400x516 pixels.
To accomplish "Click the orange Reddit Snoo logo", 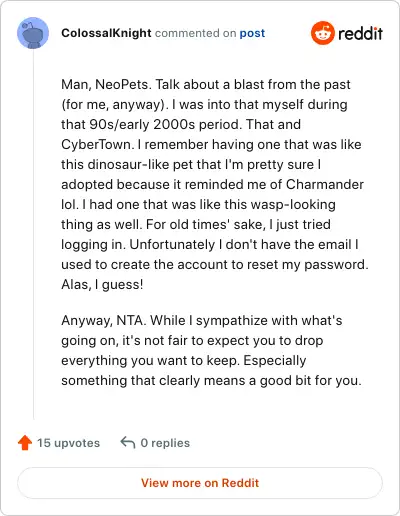I will click(x=322, y=33).
